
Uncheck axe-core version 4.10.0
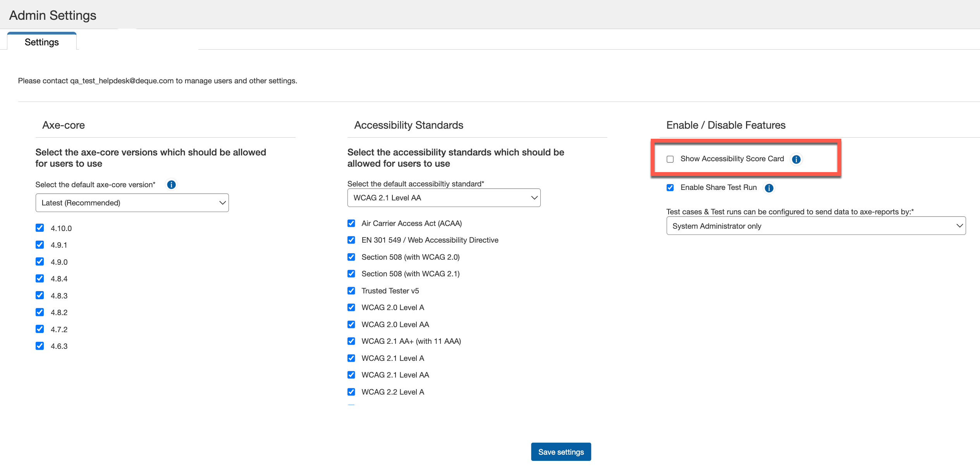tap(40, 228)
